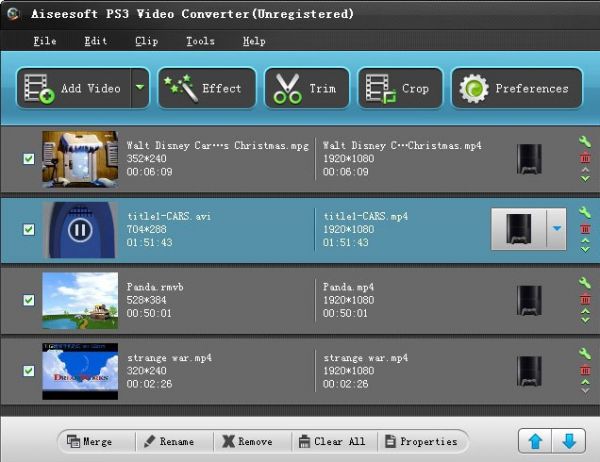Image resolution: width=600 pixels, height=462 pixels.
Task: Click PS3 profile icon in strange war row
Action: 529,371
